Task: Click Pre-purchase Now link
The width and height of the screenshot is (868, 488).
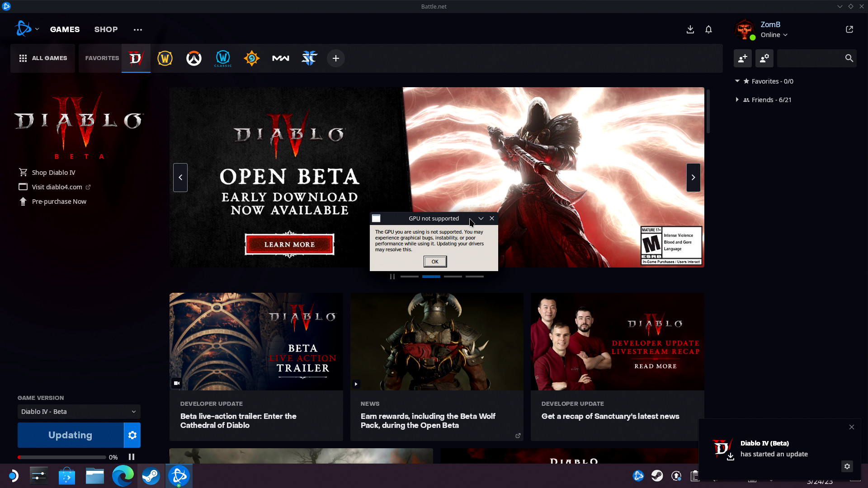Action: click(x=59, y=202)
